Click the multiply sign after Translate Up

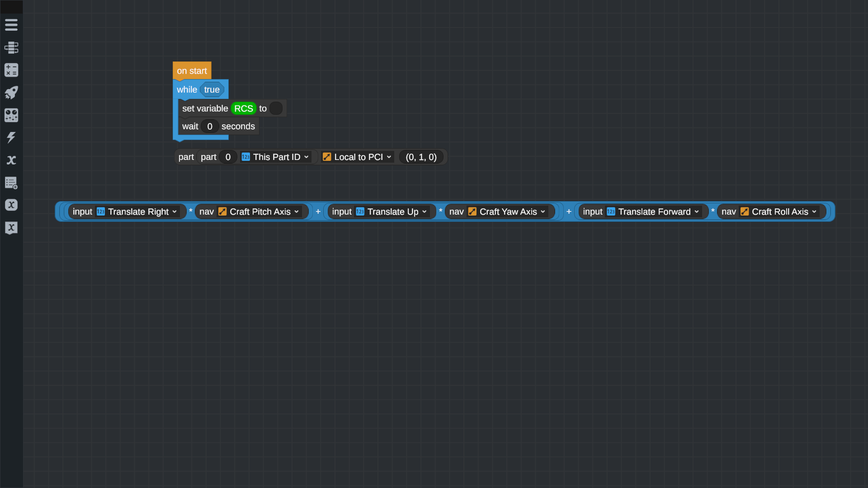point(440,211)
